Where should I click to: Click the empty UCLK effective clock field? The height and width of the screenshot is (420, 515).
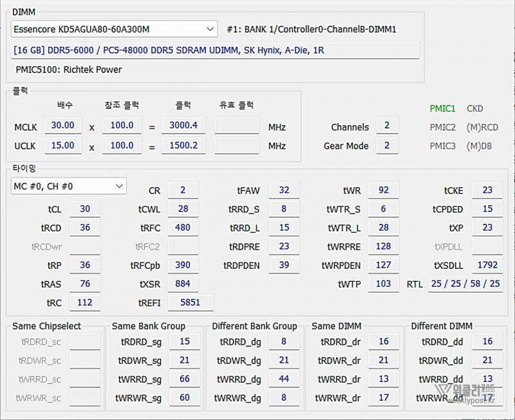(237, 145)
